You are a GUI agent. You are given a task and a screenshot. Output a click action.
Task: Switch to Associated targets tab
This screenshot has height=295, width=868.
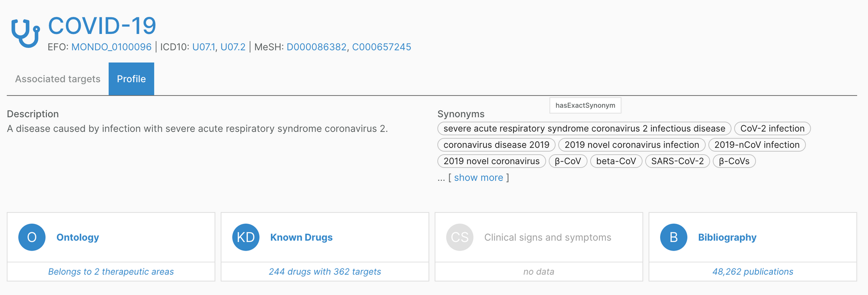point(58,79)
